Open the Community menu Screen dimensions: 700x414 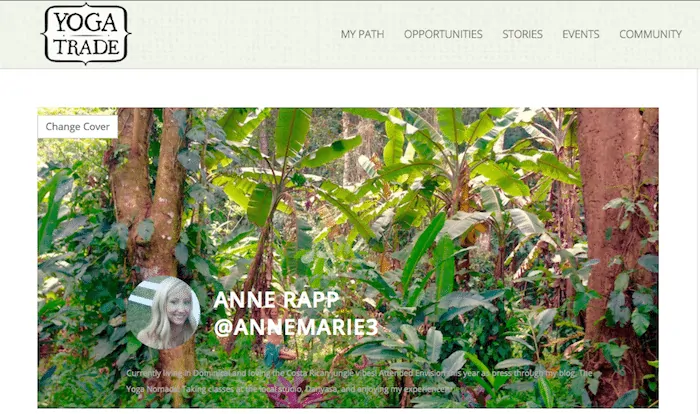coord(650,34)
